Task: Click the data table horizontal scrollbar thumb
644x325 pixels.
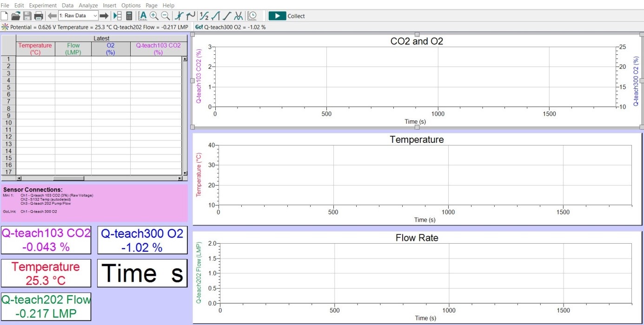Action: [68, 178]
